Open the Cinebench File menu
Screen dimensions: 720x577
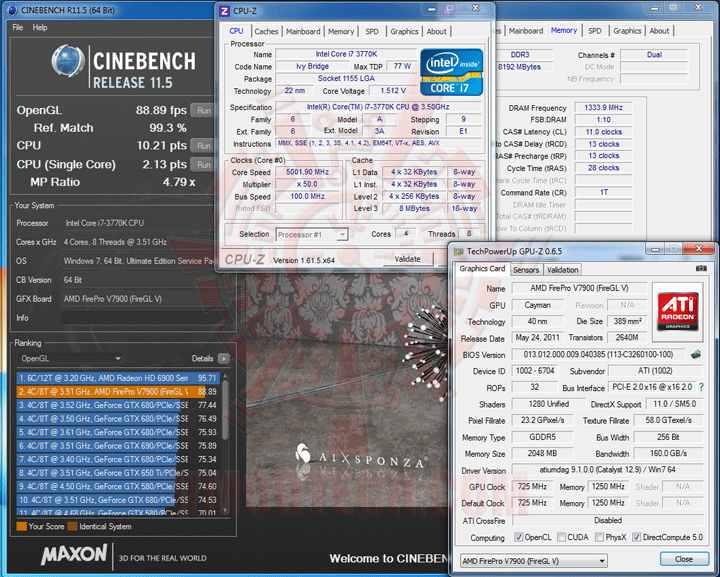coord(17,28)
